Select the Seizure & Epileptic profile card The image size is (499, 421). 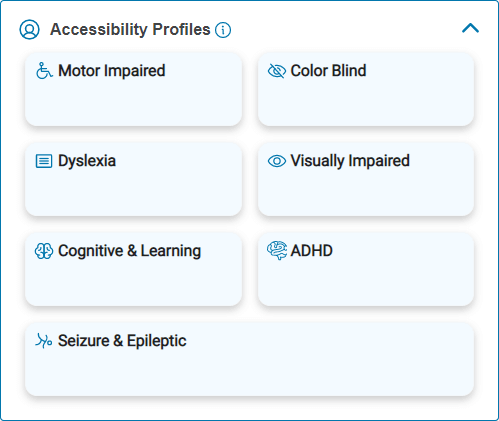249,359
